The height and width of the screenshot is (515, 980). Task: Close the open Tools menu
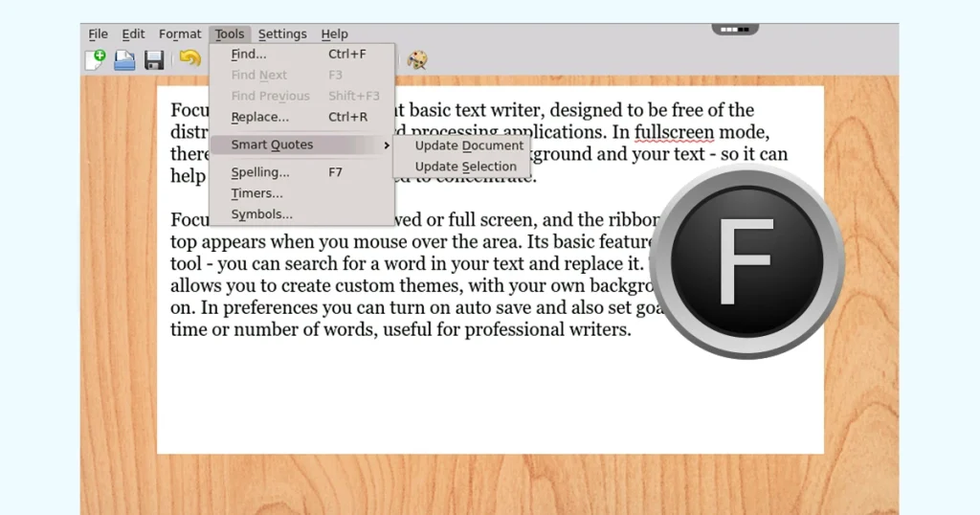230,34
